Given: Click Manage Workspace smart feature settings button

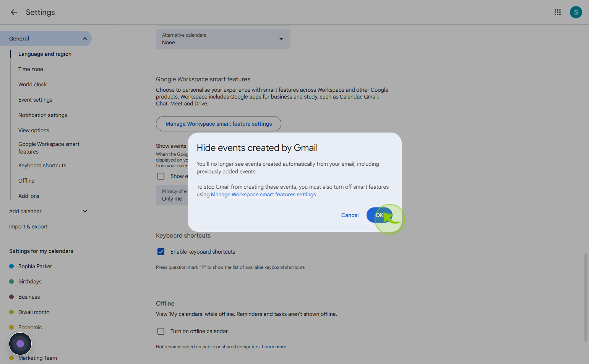Looking at the screenshot, I should pyautogui.click(x=219, y=124).
